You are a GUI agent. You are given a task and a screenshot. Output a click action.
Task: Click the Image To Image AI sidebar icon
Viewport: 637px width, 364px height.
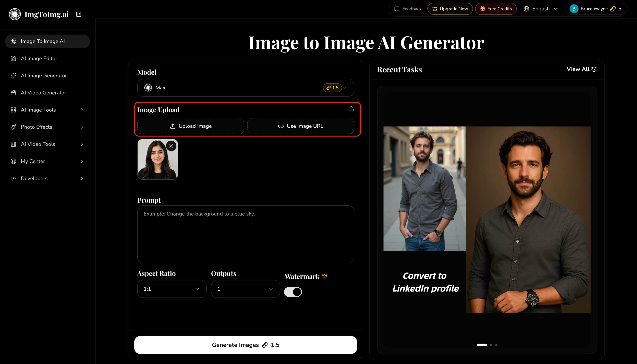click(13, 41)
